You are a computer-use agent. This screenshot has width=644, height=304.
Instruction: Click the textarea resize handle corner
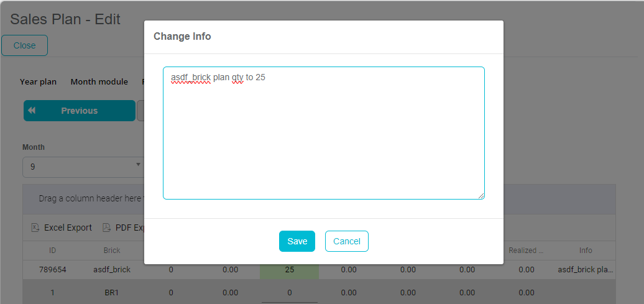pyautogui.click(x=481, y=195)
